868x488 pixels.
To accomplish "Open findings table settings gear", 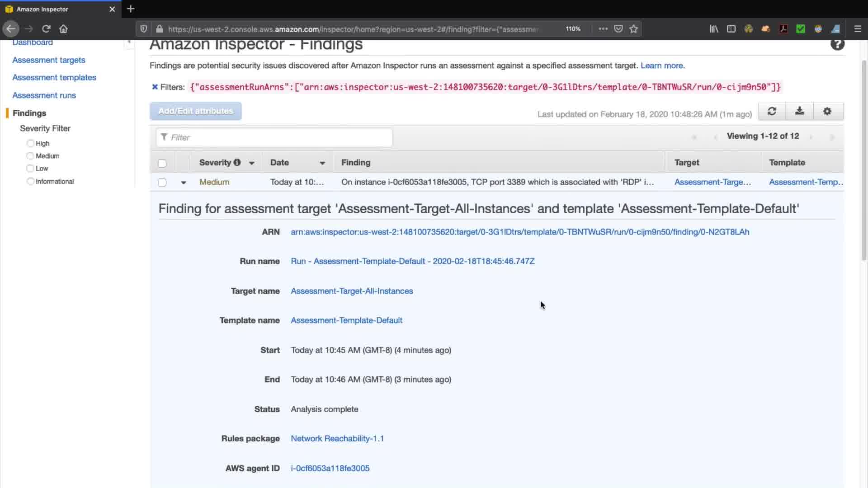I will 827,111.
